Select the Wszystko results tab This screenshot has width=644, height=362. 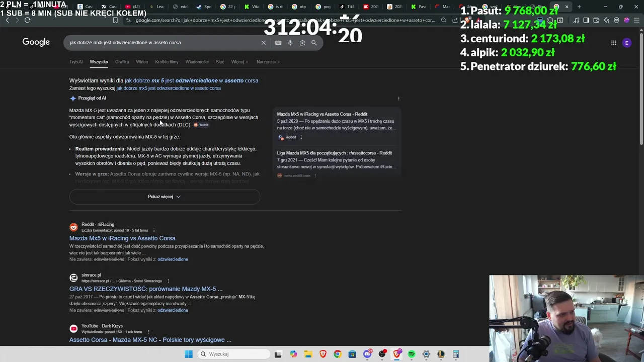click(99, 62)
